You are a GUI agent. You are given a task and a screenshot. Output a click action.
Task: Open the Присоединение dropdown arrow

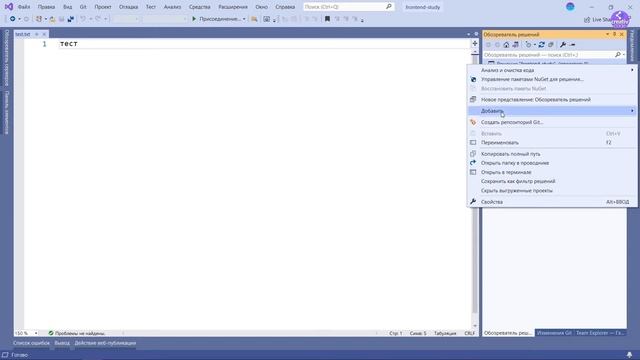tap(244, 19)
